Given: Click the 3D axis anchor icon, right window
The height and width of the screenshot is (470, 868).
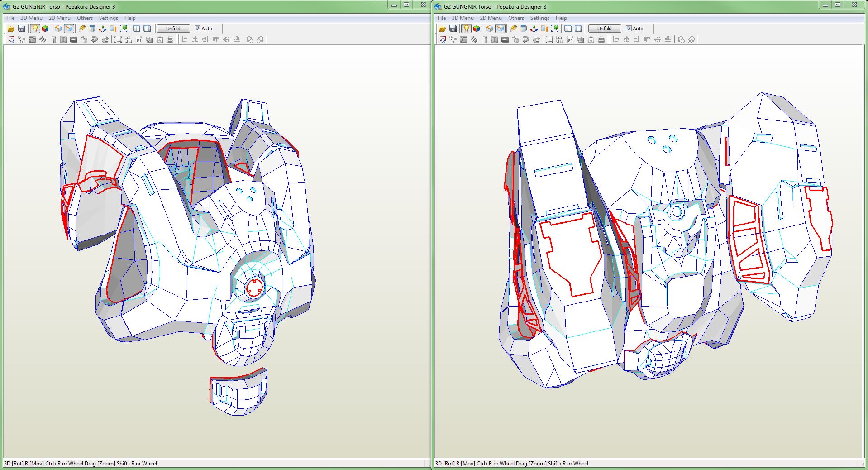Looking at the screenshot, I should pyautogui.click(x=534, y=29).
